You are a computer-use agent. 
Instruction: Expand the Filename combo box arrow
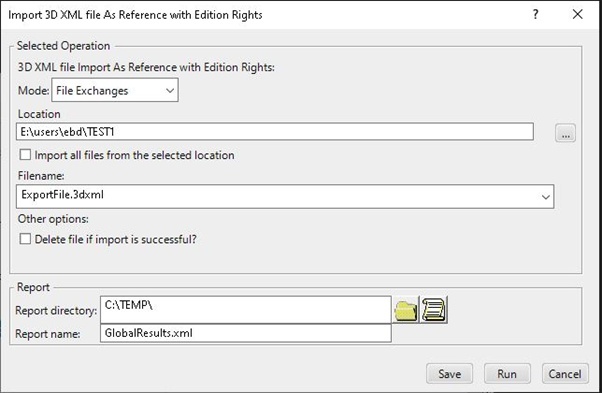coord(545,197)
